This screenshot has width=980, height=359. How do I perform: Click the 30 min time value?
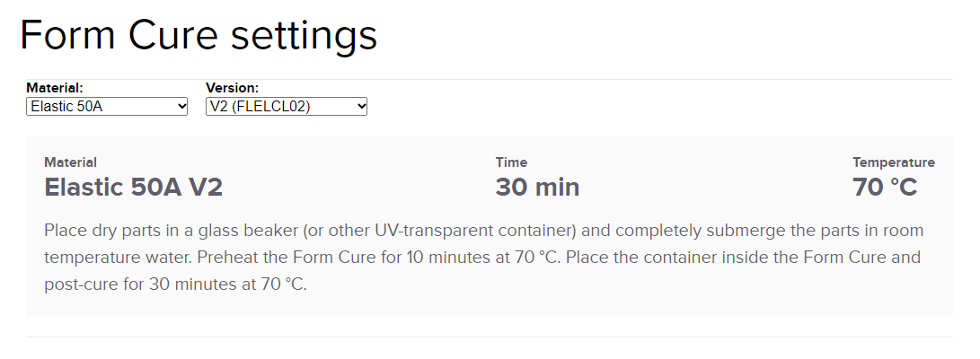tap(537, 188)
